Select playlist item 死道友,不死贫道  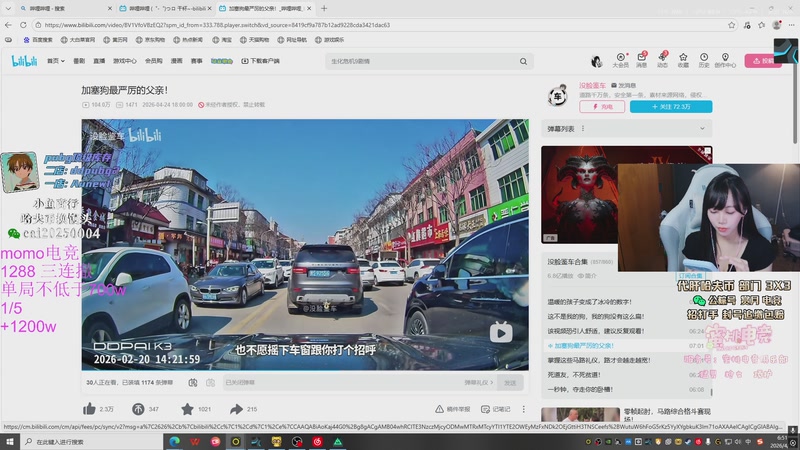tap(627, 374)
